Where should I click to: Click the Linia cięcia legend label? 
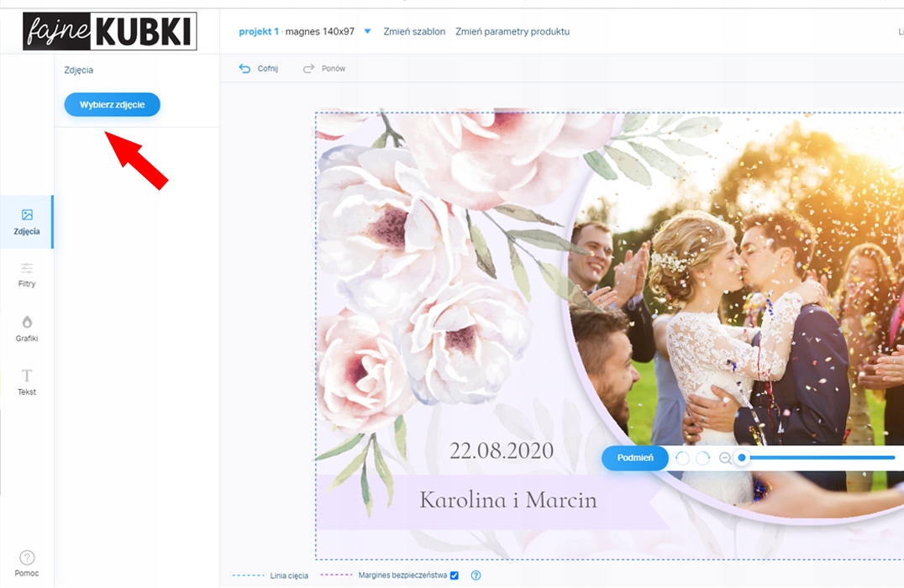tap(289, 575)
